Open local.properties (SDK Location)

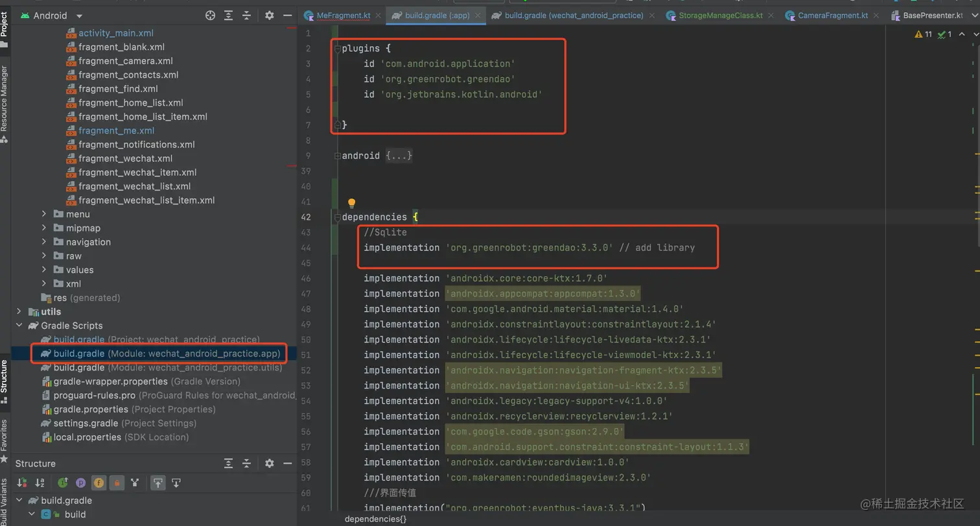(x=114, y=437)
